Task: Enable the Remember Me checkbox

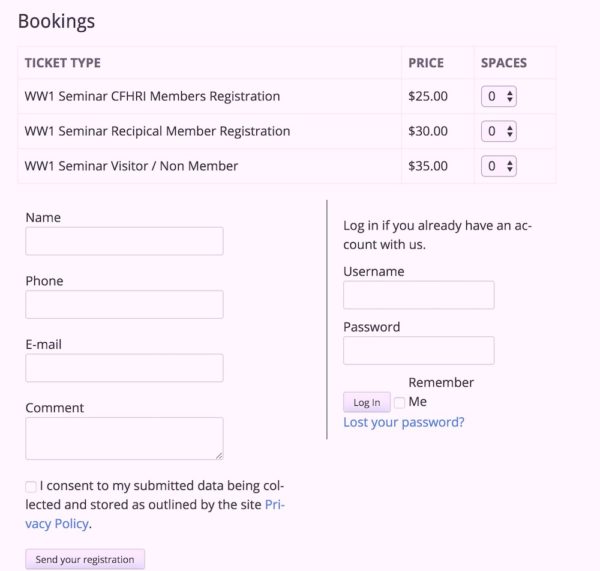Action: [399, 403]
